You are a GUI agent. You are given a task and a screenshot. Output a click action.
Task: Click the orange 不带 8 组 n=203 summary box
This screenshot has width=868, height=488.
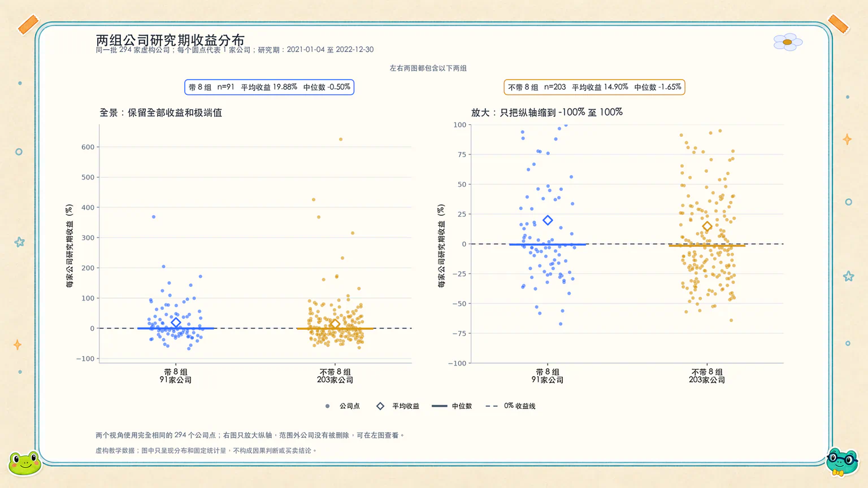tap(594, 87)
